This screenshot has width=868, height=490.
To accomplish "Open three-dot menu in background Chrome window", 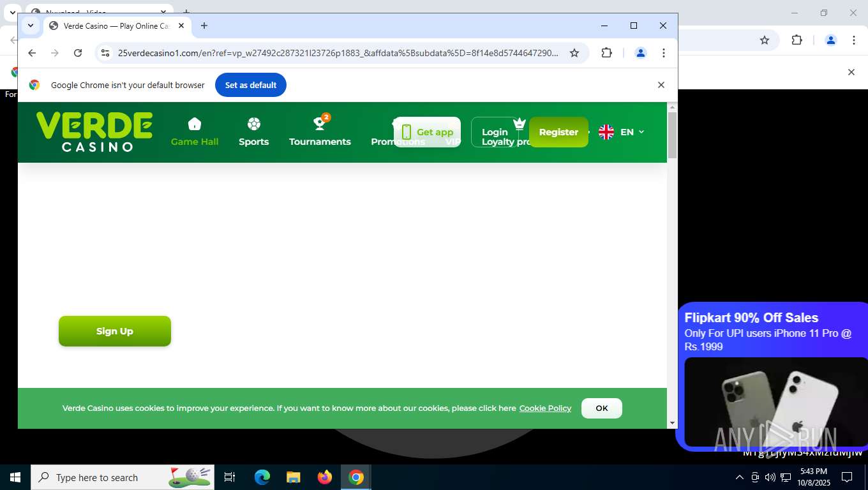I will [x=854, y=40].
